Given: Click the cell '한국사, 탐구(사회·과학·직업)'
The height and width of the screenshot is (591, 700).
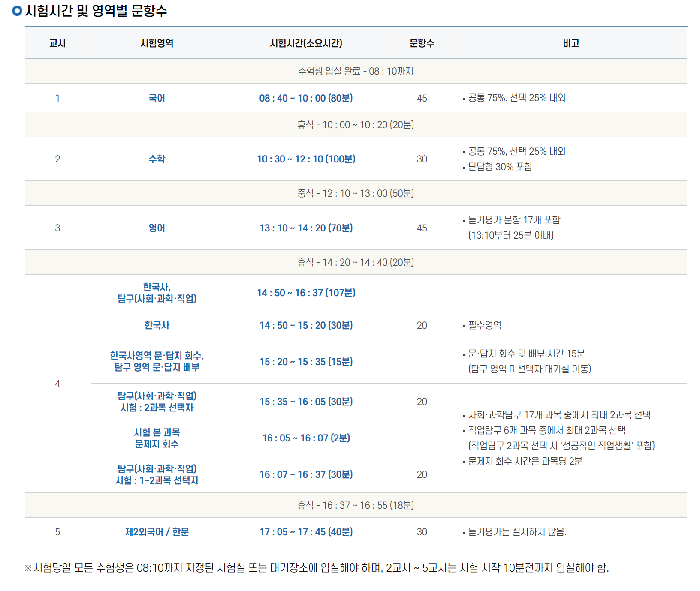Looking at the screenshot, I should [x=157, y=293].
